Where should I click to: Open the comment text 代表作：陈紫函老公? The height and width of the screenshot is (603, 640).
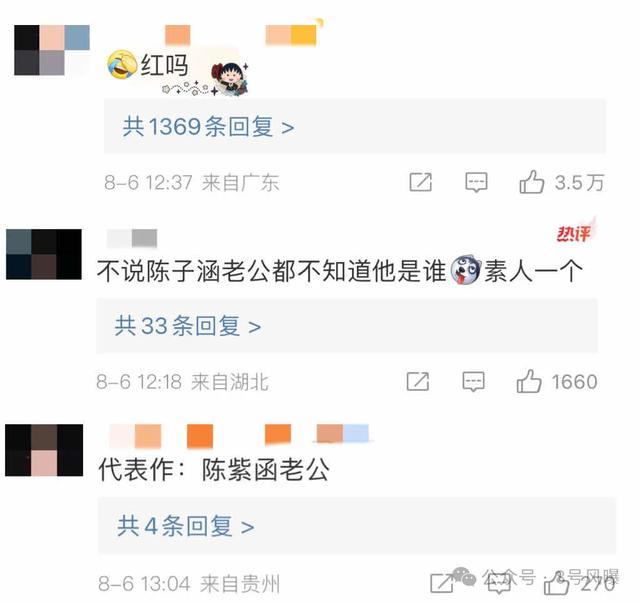click(214, 469)
